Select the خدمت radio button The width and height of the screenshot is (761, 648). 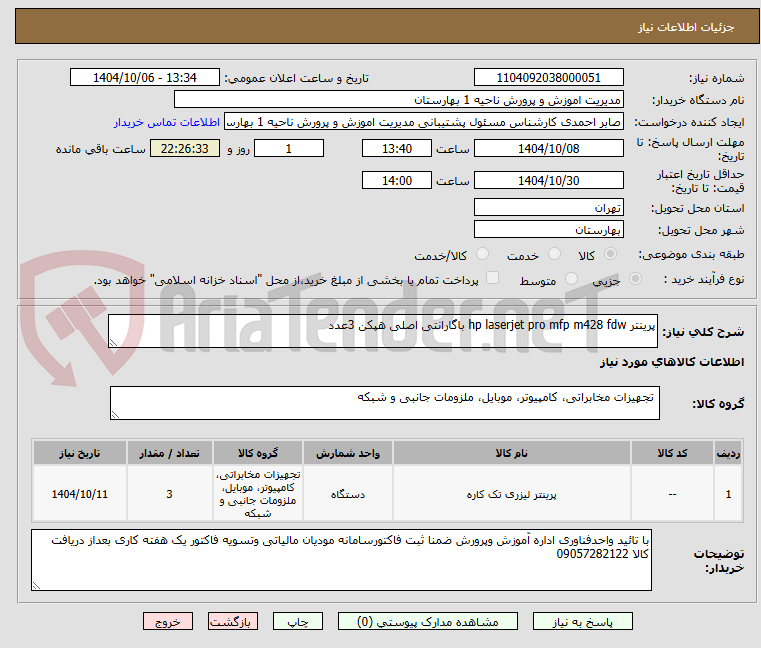click(x=554, y=254)
